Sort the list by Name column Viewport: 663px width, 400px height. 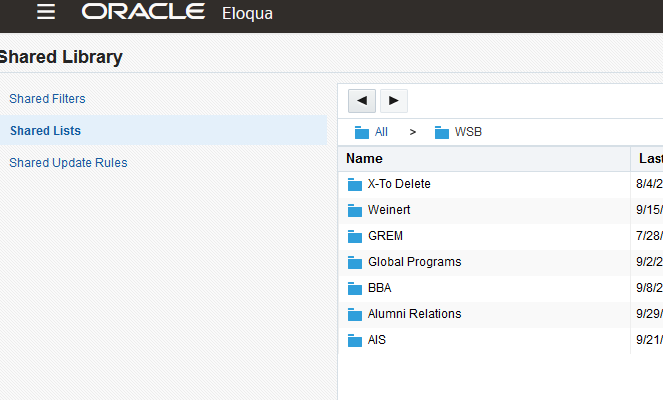(365, 159)
